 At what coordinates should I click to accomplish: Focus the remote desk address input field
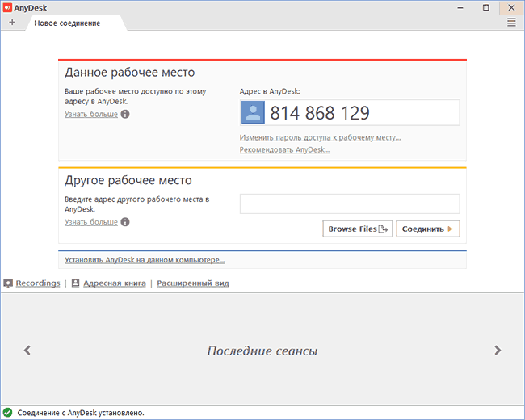click(349, 204)
